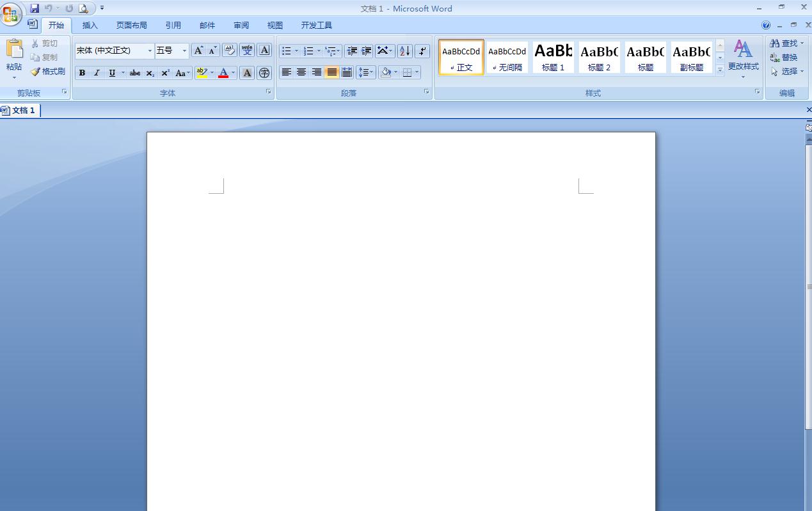The height and width of the screenshot is (511, 812).
Task: Open the Mailings (邮件) tab
Action: (207, 26)
